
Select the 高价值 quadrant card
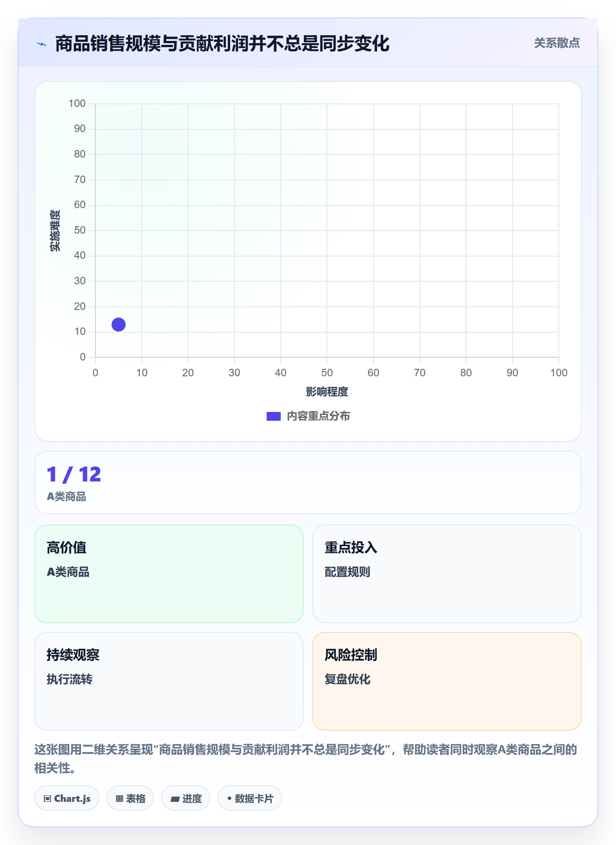point(169,573)
